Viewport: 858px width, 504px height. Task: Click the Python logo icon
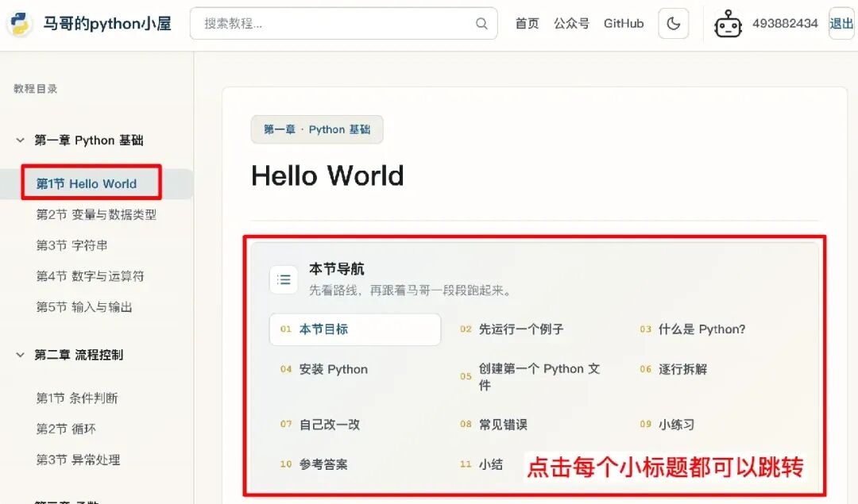pos(20,24)
